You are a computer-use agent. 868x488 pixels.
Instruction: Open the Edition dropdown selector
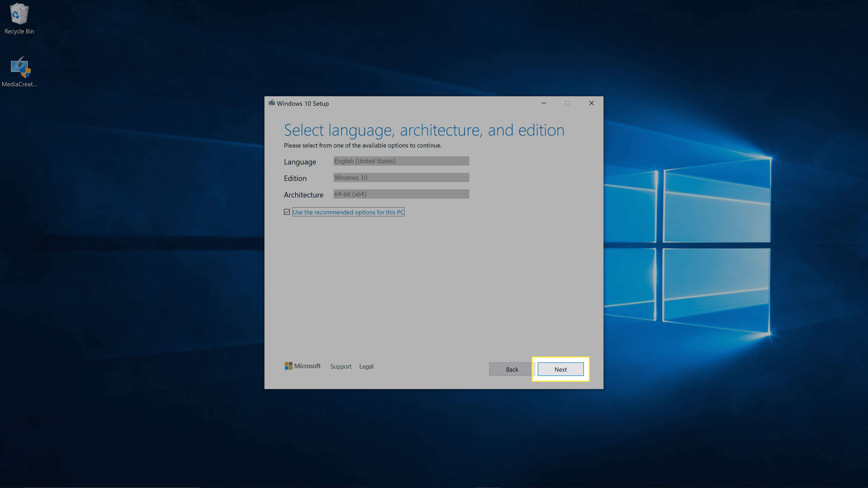pyautogui.click(x=400, y=177)
